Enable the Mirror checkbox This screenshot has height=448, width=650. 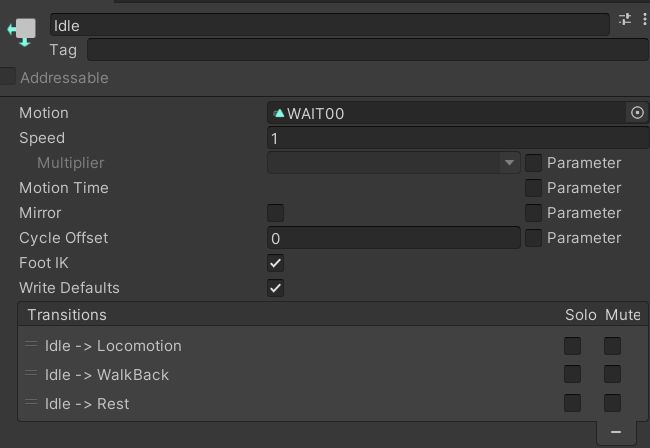click(x=276, y=213)
